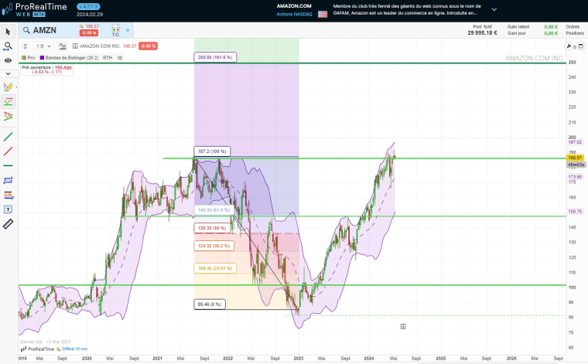Click the Gain jour label

coord(516,33)
